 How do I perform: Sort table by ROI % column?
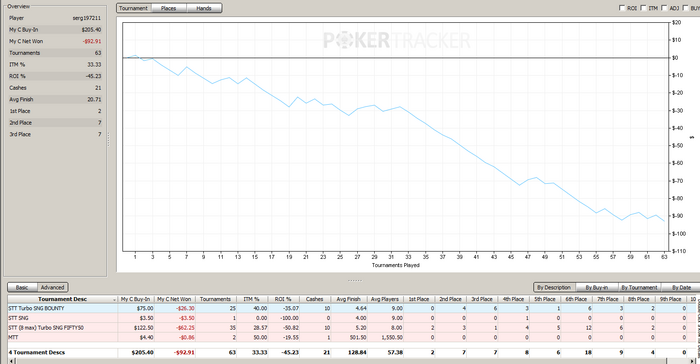(x=283, y=299)
